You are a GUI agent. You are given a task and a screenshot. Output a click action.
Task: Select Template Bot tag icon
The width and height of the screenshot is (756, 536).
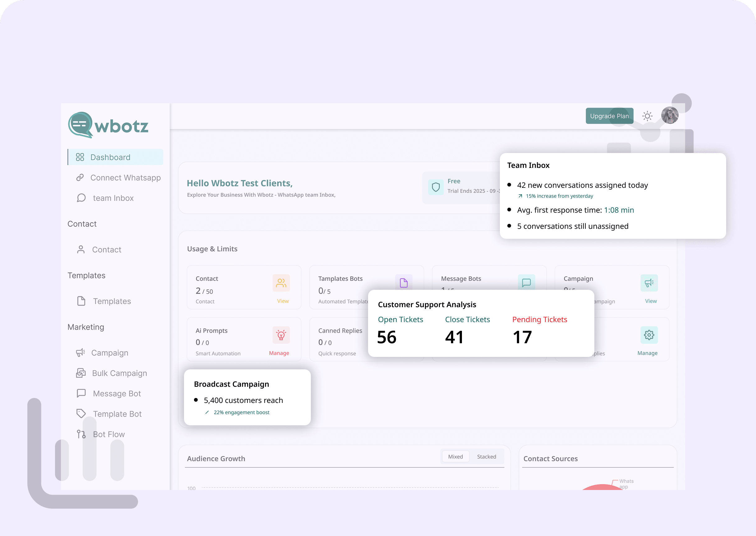(x=81, y=414)
